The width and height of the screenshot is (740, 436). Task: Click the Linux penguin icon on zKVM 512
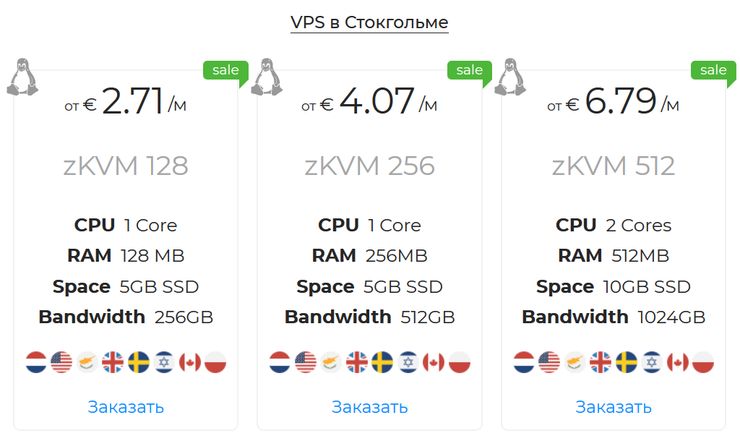click(x=510, y=77)
